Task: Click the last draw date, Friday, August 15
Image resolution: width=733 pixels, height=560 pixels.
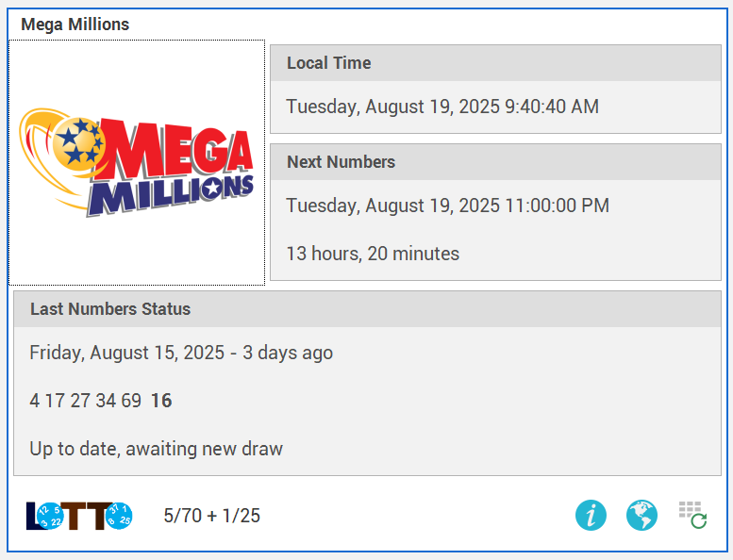Action: pos(181,353)
